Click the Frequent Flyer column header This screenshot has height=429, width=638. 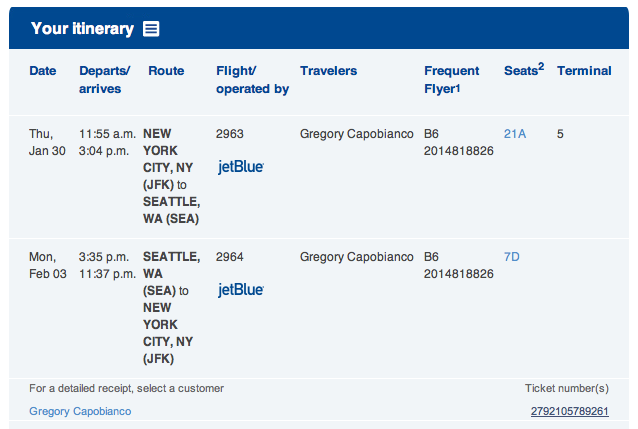(x=452, y=80)
